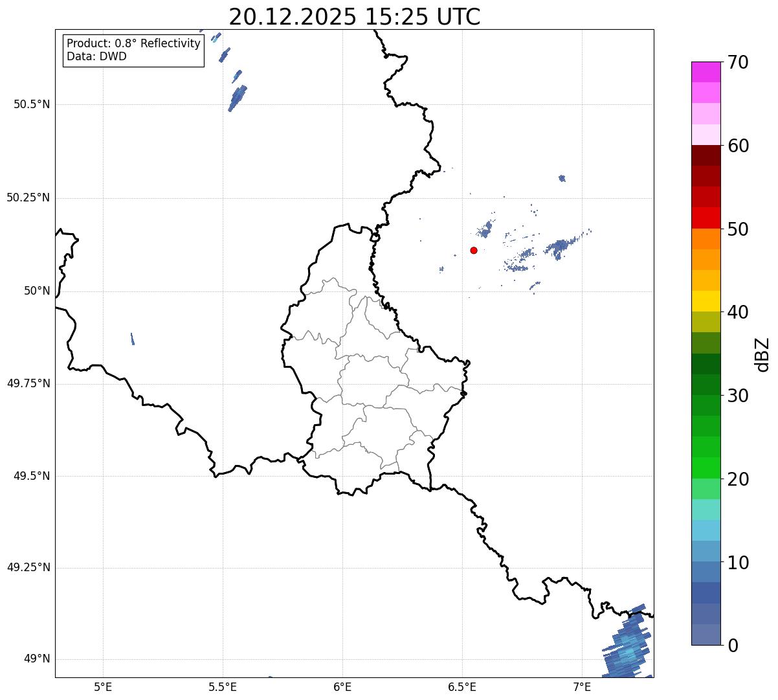Click the "49.5°N" latitude label

[32, 476]
